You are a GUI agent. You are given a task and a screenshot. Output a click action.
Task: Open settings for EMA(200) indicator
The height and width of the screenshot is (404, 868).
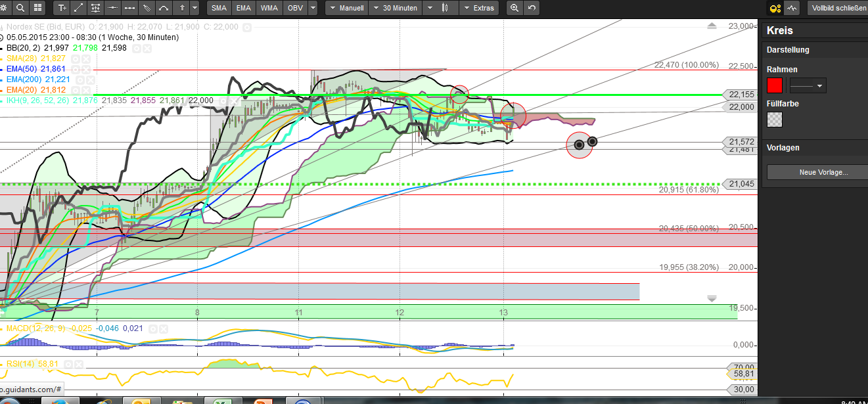81,79
